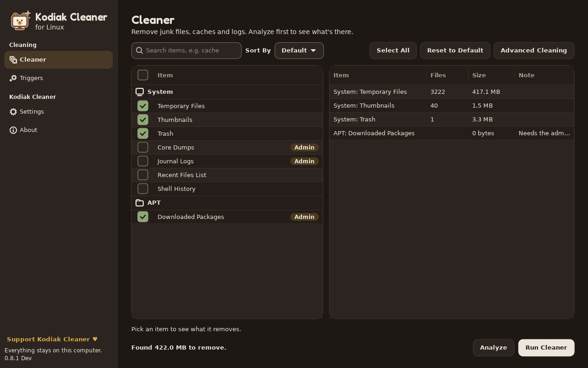The height and width of the screenshot is (368, 588).
Task: Click the Select All button
Action: point(393,51)
